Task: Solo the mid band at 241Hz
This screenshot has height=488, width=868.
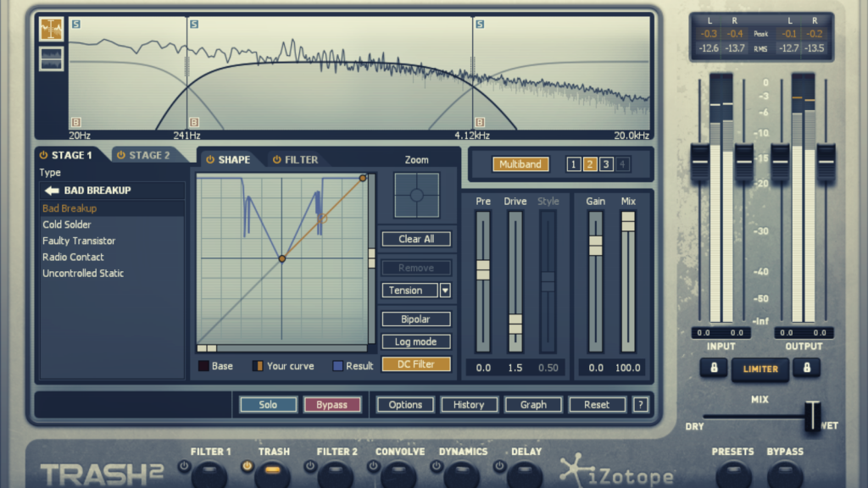Action: [194, 25]
